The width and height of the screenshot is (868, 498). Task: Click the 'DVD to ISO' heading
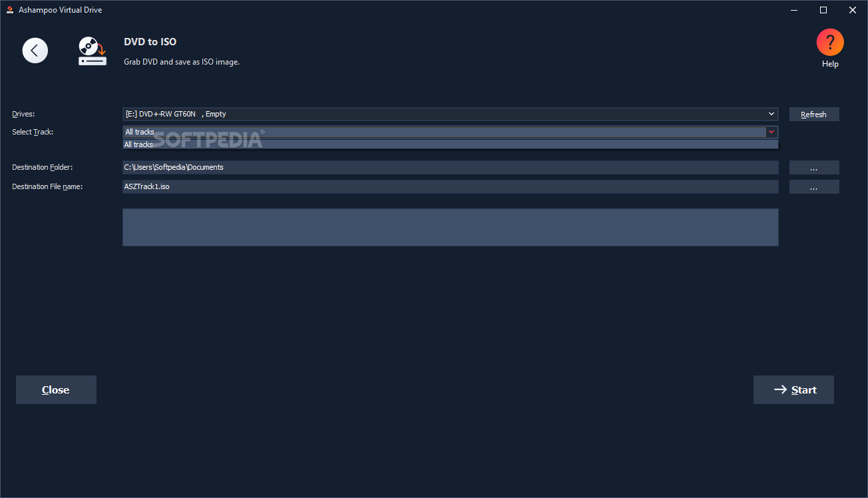(x=150, y=41)
